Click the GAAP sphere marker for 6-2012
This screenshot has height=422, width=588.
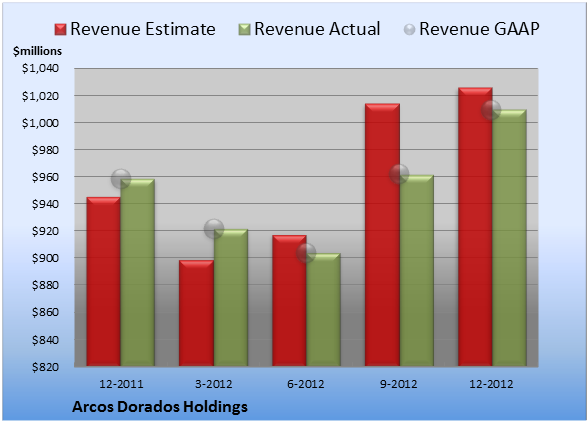306,253
